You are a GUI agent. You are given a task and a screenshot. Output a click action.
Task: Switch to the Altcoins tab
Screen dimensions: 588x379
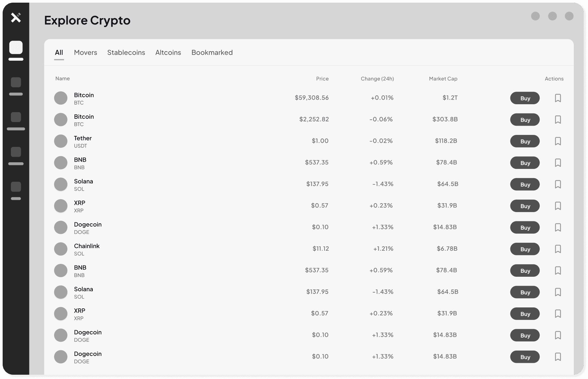click(168, 52)
